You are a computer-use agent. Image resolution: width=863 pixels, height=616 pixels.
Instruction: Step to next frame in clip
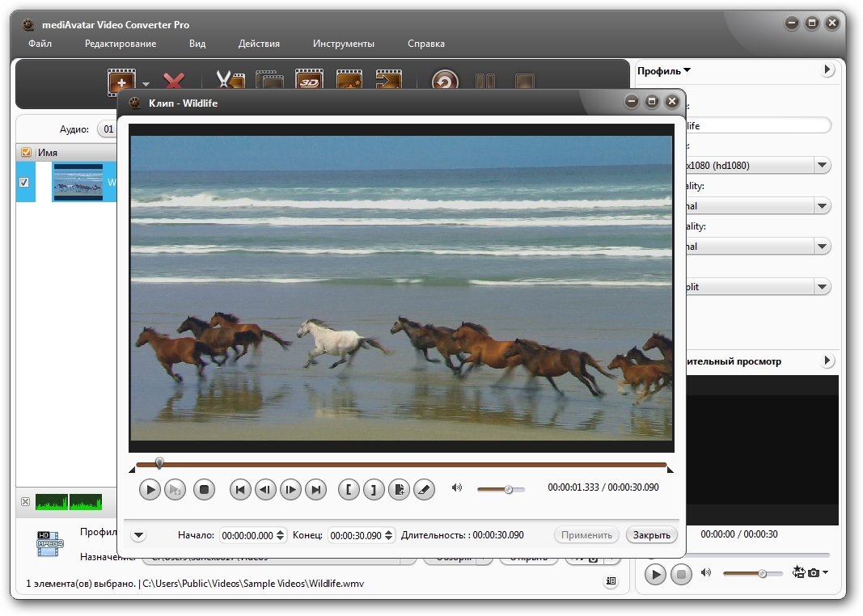pos(290,489)
